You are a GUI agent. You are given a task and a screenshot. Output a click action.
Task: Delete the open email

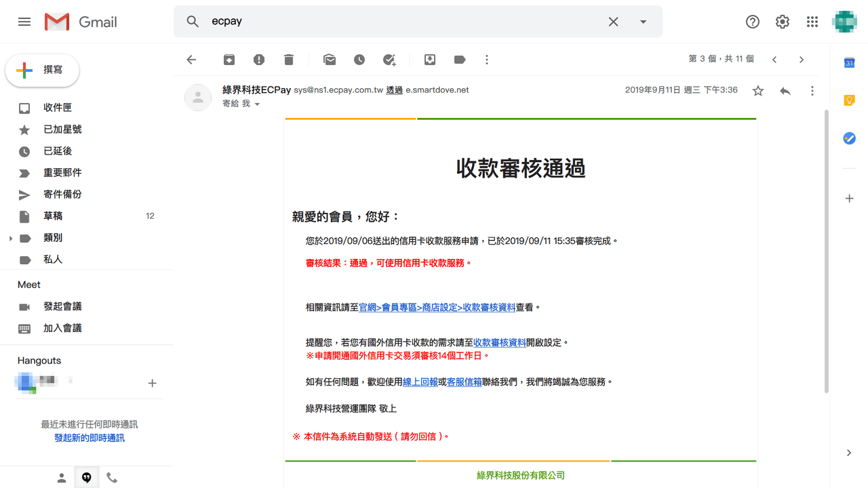tap(288, 60)
